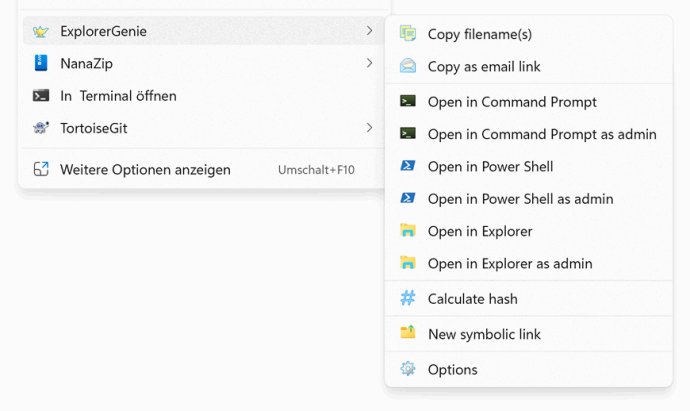Expand the ExplorerGenie submenu chevron
690x411 pixels.
coord(369,31)
